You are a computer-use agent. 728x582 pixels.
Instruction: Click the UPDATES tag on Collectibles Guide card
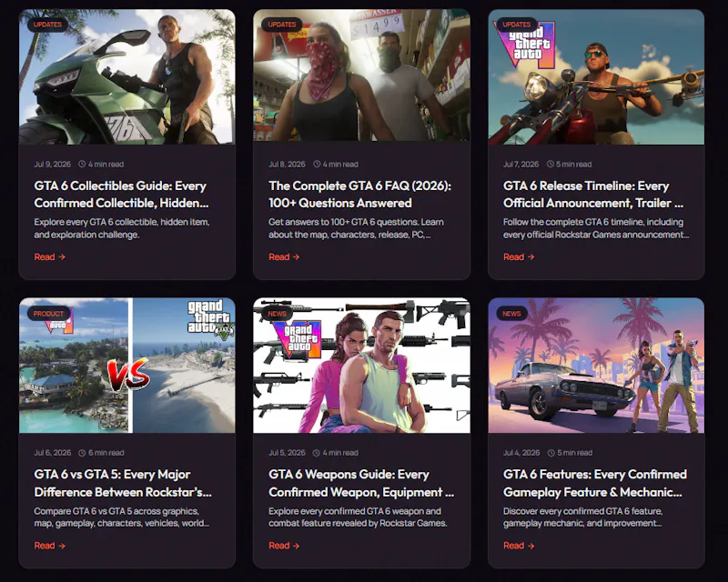(x=47, y=25)
